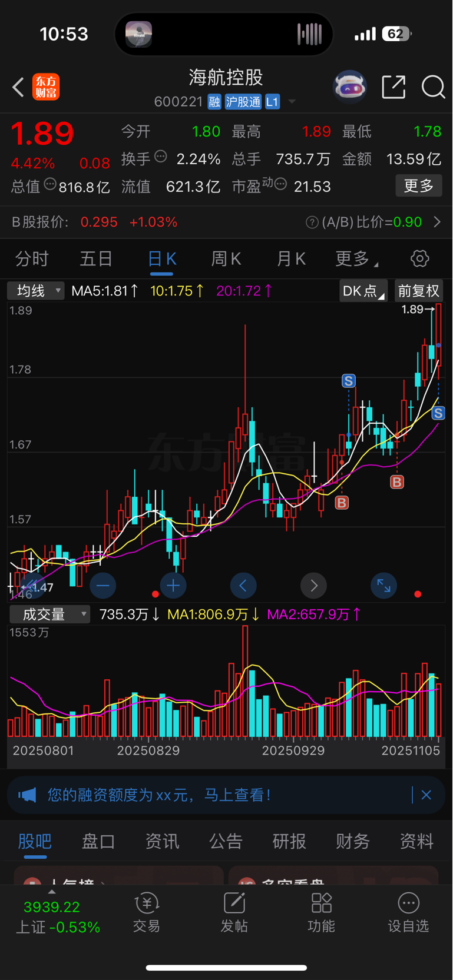Switch to 五日 chart tab
453x980 pixels.
click(96, 258)
